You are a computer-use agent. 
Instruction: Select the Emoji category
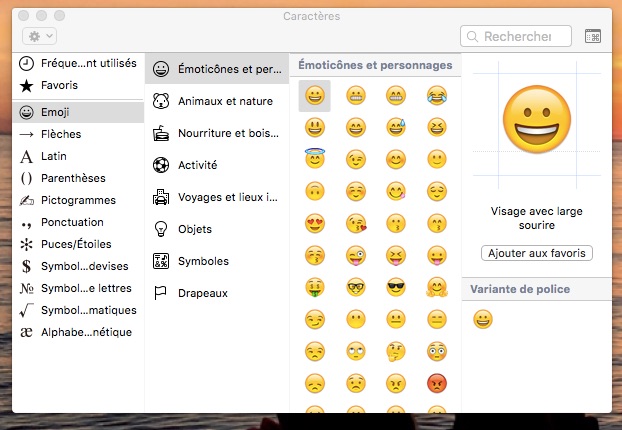pos(78,112)
